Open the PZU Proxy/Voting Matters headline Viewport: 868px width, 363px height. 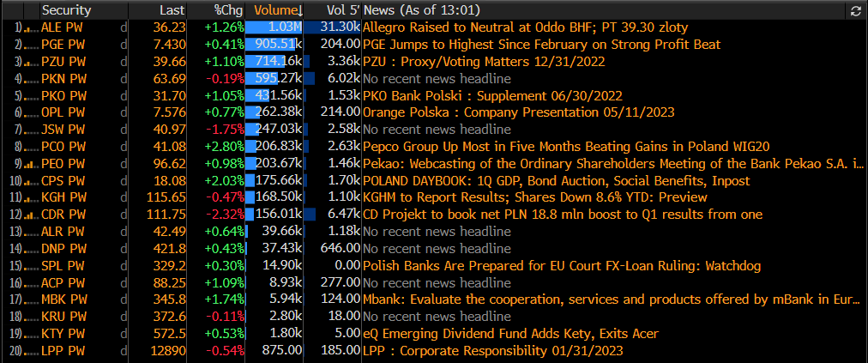coord(484,62)
